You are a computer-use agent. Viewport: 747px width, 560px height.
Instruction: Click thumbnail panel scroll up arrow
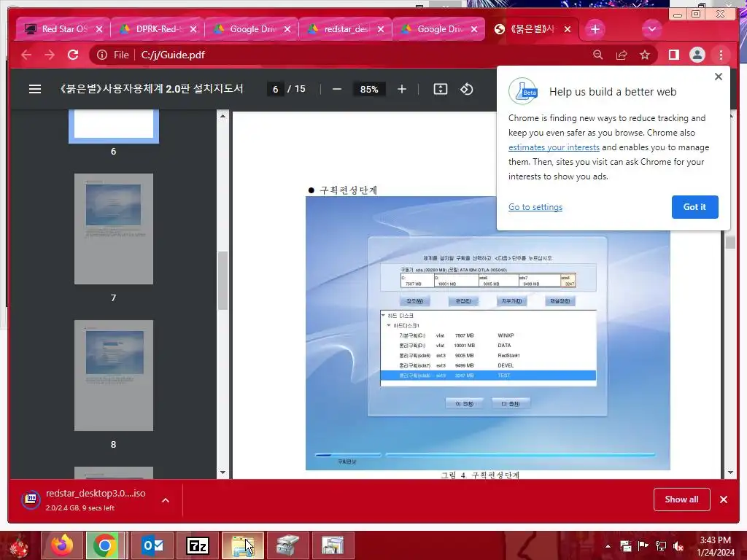[222, 116]
